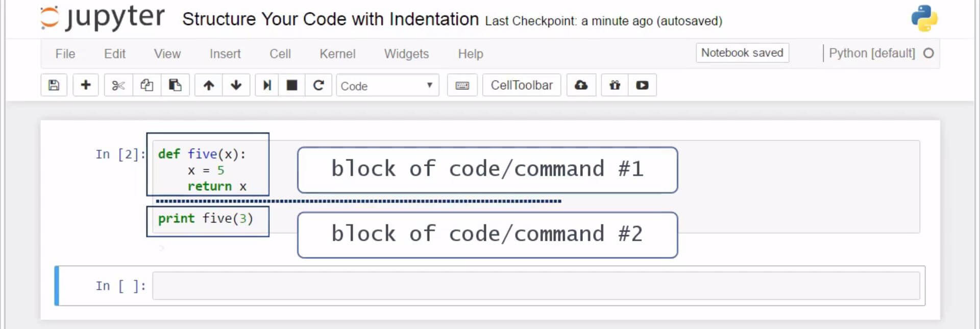Open the cell type Code dropdown

[387, 86]
